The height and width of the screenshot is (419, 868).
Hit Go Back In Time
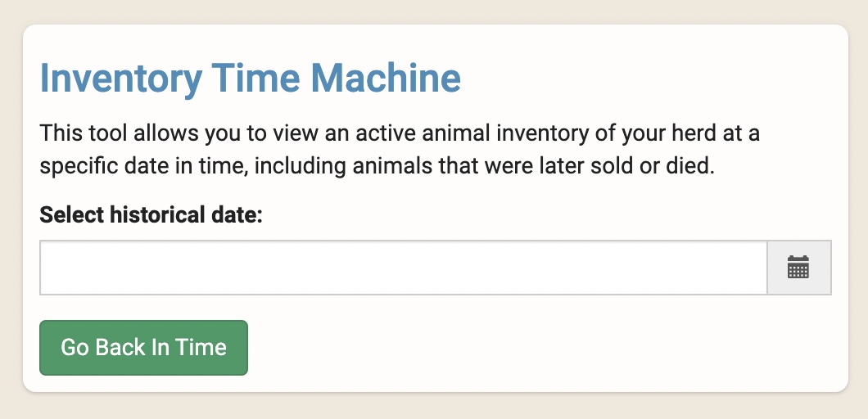pyautogui.click(x=143, y=347)
